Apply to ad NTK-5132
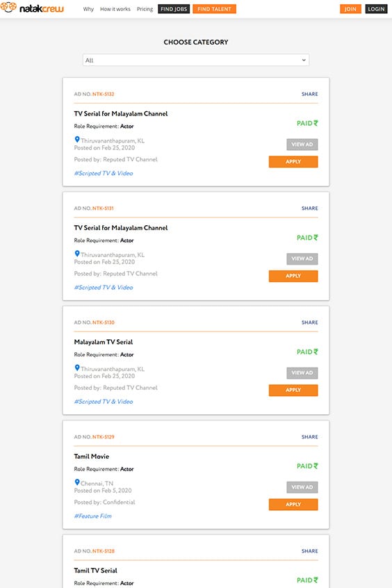 point(293,162)
